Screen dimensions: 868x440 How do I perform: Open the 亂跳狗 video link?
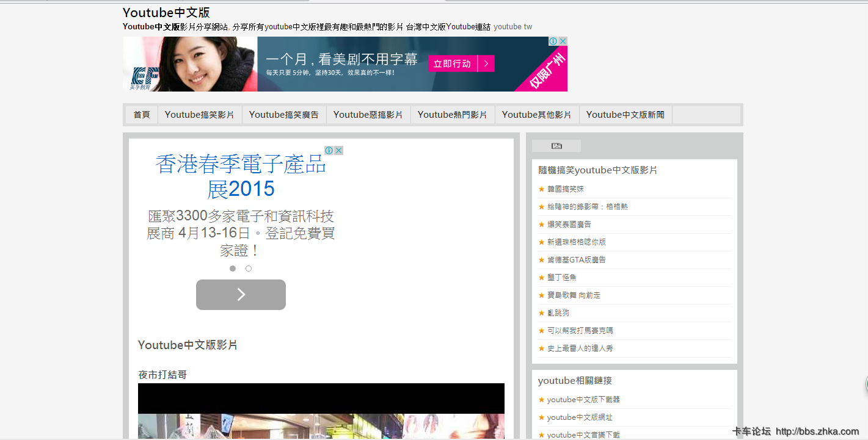click(x=558, y=313)
